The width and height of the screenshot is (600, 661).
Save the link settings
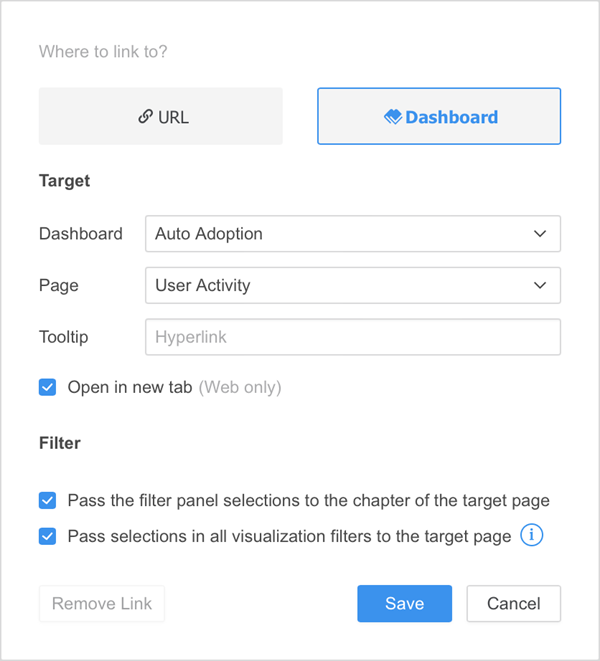[405, 604]
